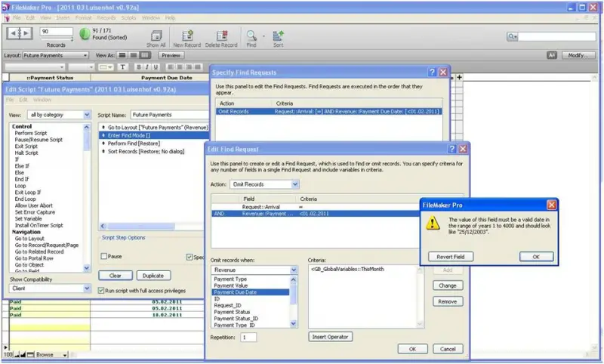The height and width of the screenshot is (364, 604).
Task: Click Cancel in Edit Find Request
Action: (x=448, y=349)
